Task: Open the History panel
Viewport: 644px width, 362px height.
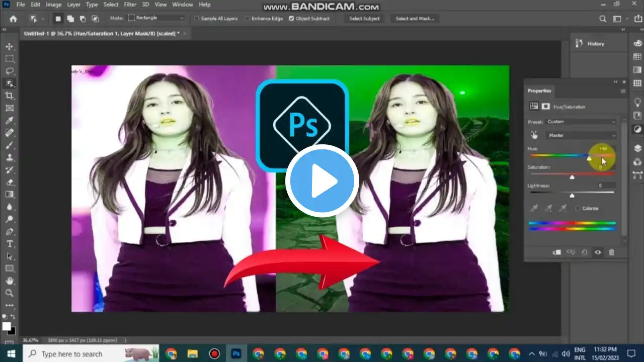Action: tap(596, 44)
